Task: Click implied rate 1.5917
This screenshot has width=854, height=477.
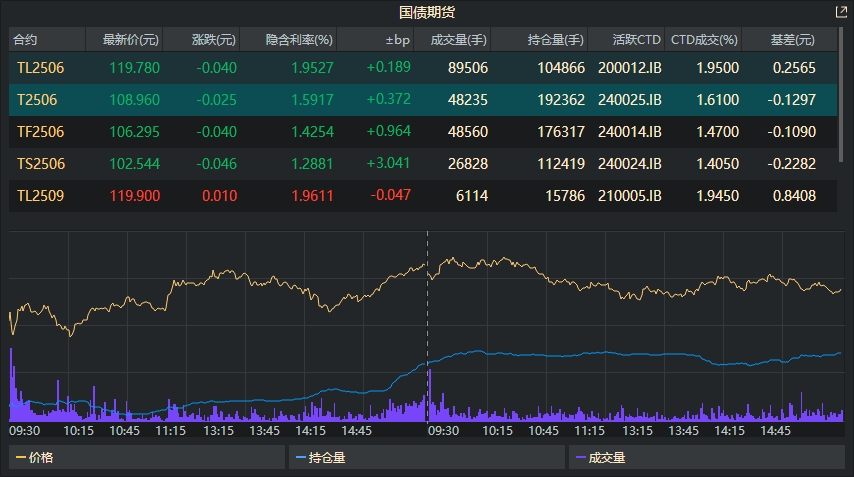Action: [312, 100]
